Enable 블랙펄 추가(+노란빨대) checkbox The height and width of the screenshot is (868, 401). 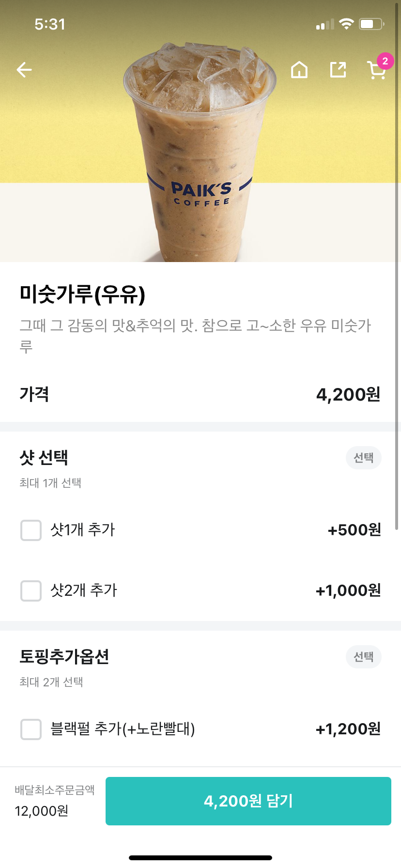point(31,729)
